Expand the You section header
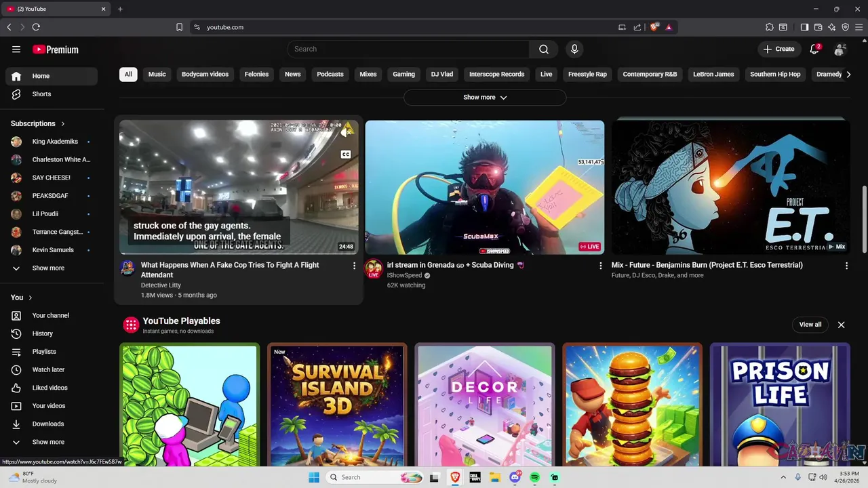Viewport: 868px width, 488px height. (x=22, y=298)
